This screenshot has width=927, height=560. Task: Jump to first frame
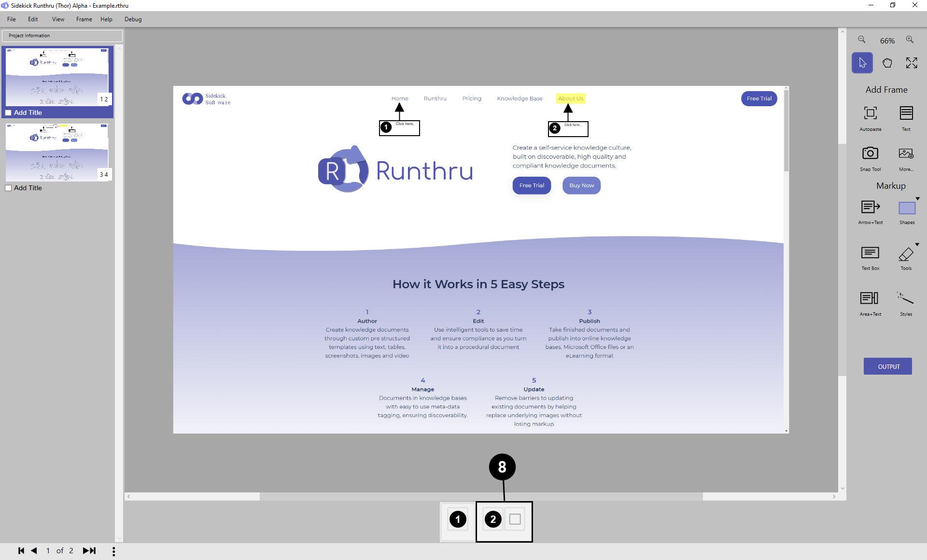[x=21, y=551]
